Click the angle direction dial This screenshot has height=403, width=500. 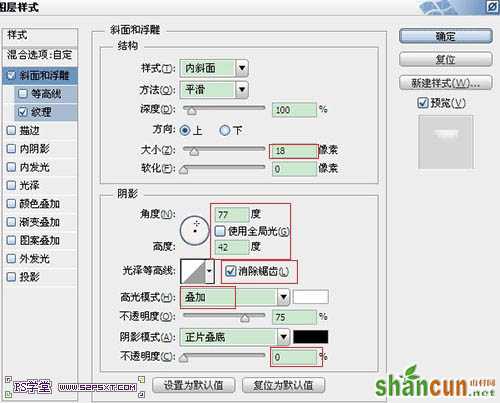[195, 230]
